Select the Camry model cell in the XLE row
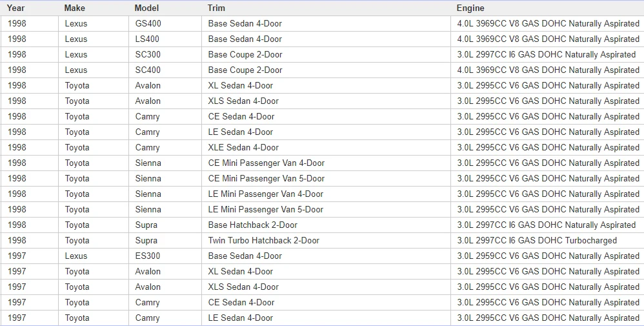The image size is (644, 326). coord(165,148)
